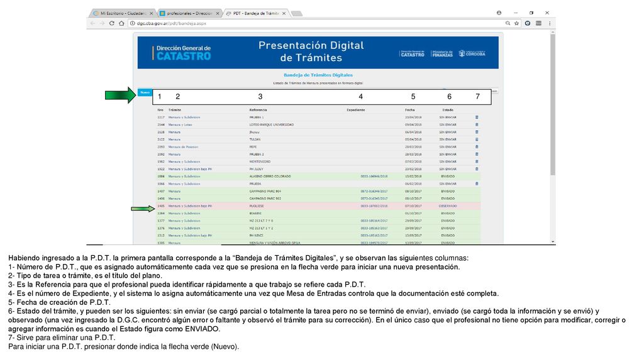644x362 pixels.
Task: Click the Expediente column header
Action: click(x=356, y=110)
